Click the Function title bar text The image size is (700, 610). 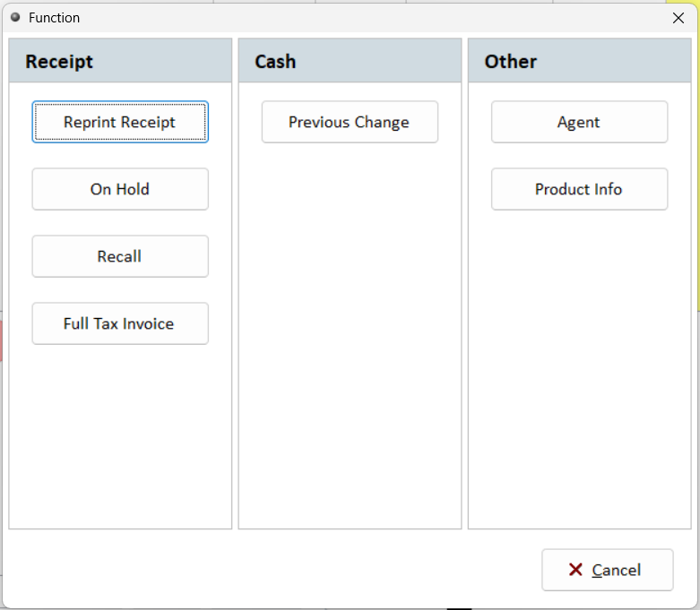pos(54,18)
